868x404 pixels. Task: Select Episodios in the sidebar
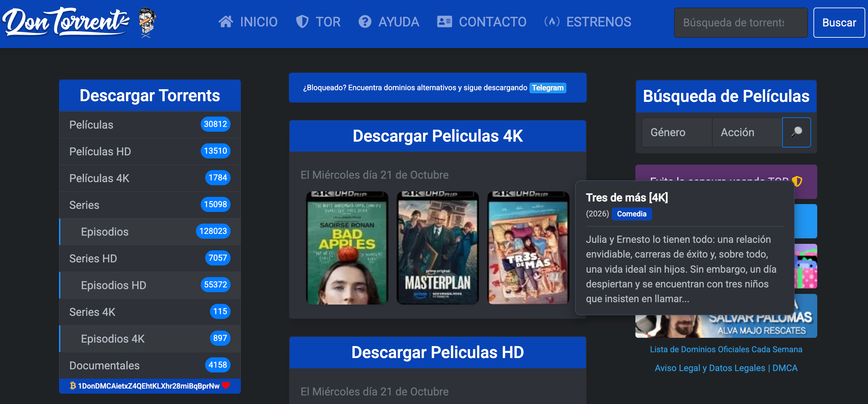tap(150, 232)
